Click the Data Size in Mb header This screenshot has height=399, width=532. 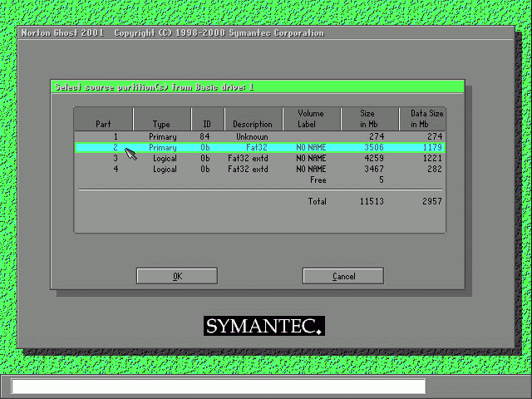pos(422,119)
